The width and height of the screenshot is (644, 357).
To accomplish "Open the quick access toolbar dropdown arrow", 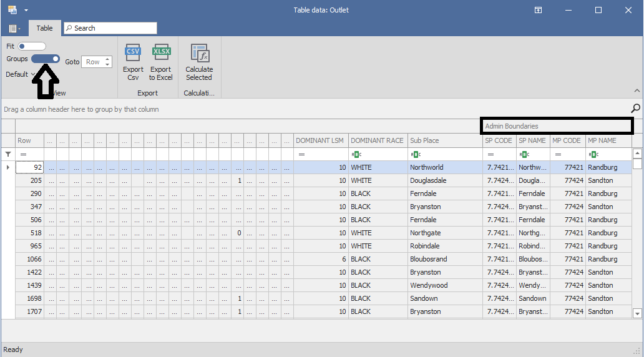I will click(x=26, y=11).
